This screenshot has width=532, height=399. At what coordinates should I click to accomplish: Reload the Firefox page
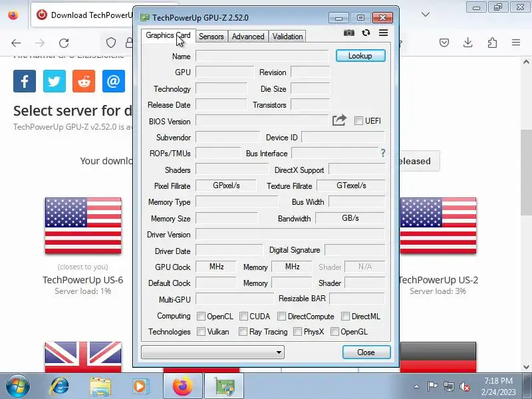pos(64,43)
